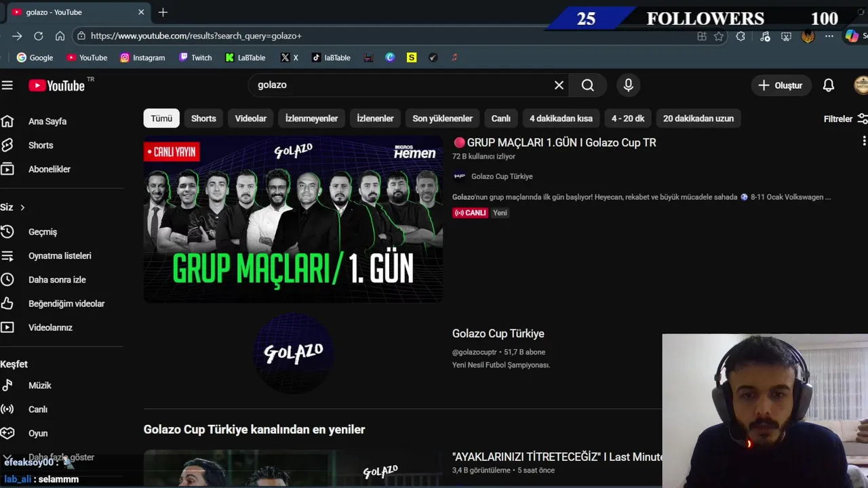Select the İzlenmeyenler filter chip
868x488 pixels.
(x=311, y=119)
